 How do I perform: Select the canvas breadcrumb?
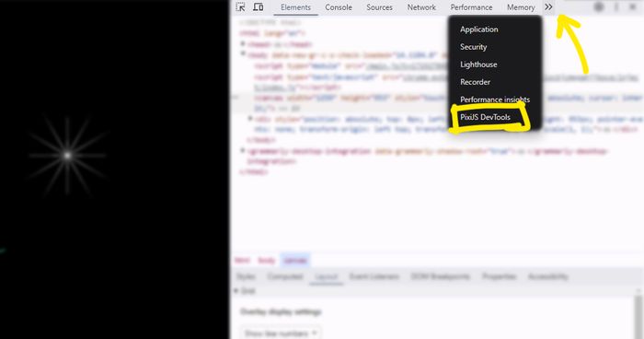[x=295, y=261]
